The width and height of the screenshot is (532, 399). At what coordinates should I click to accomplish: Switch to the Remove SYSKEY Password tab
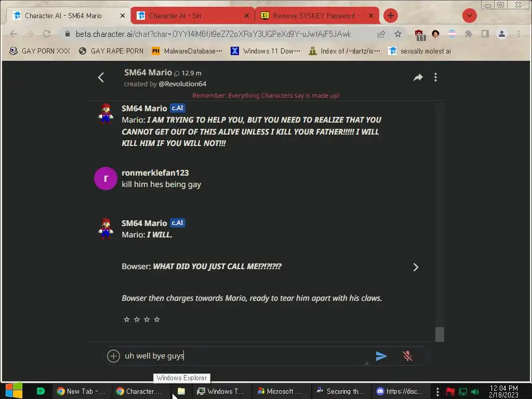tap(317, 16)
